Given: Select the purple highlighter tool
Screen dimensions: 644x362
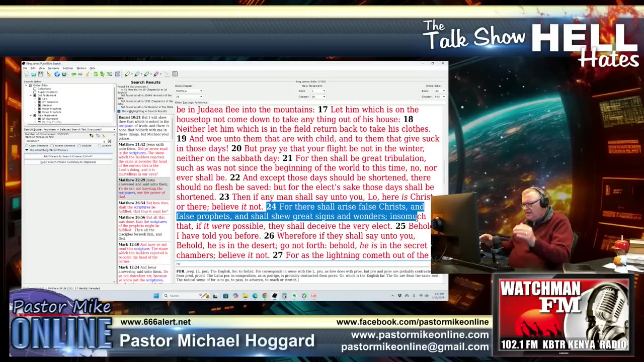Looking at the screenshot, I should tap(156, 74).
